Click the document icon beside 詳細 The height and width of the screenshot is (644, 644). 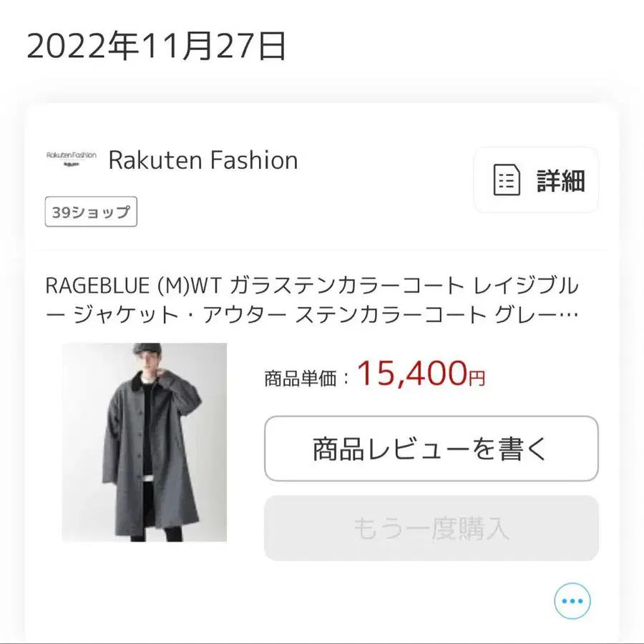tap(507, 180)
